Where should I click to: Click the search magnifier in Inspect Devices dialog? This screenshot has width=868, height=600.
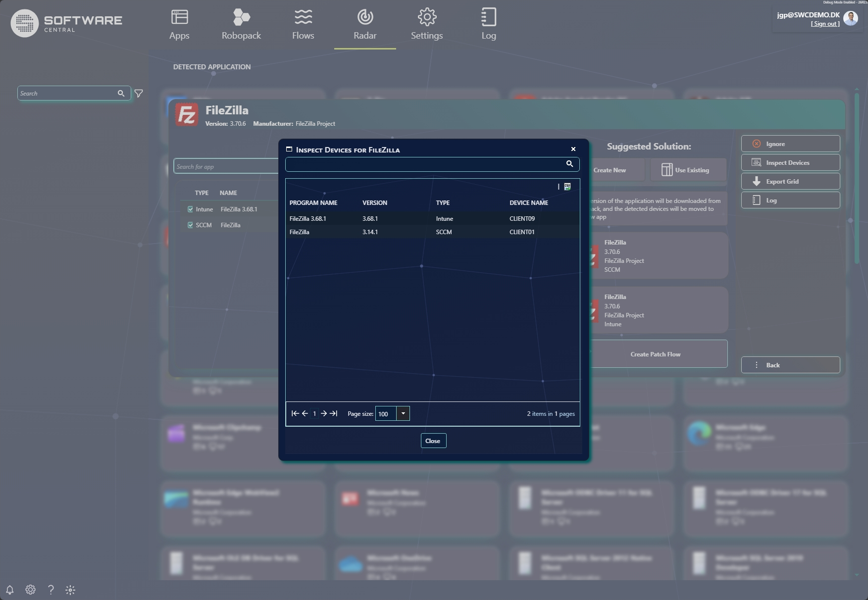569,164
